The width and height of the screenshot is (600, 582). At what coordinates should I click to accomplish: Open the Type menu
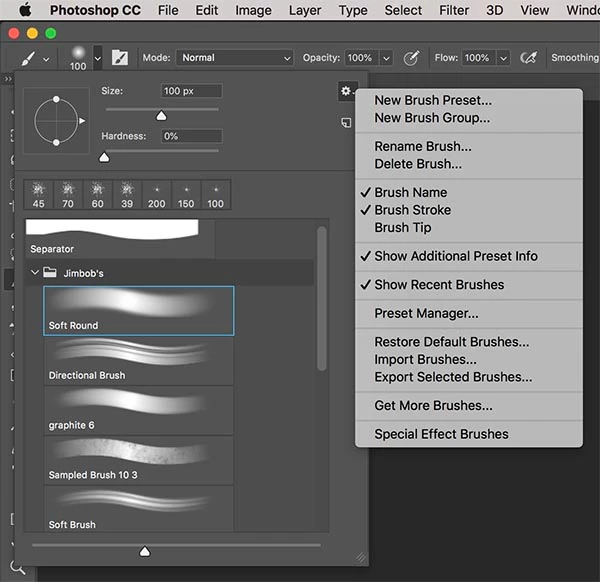[x=353, y=10]
